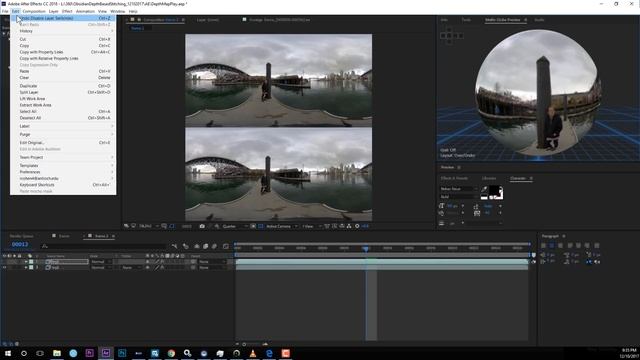Screen dimensions: 640x360
Task: Expand the layer 2 twirl arrow
Action: tap(26, 268)
